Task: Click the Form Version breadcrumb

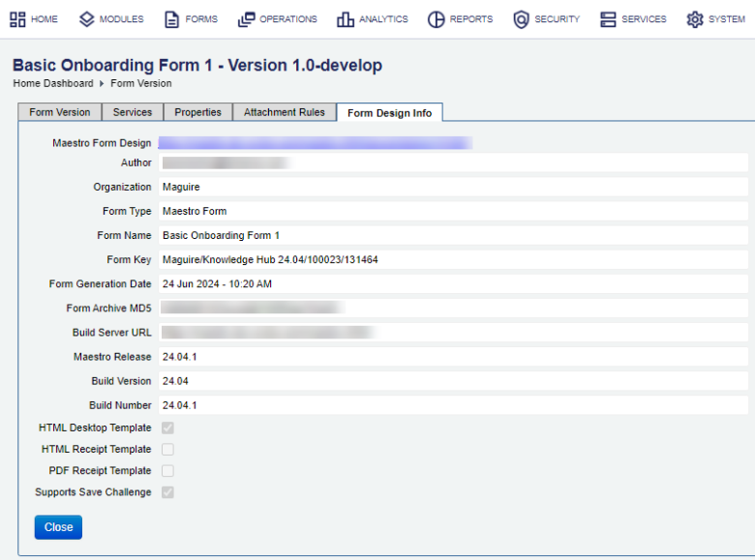Action: click(x=141, y=83)
